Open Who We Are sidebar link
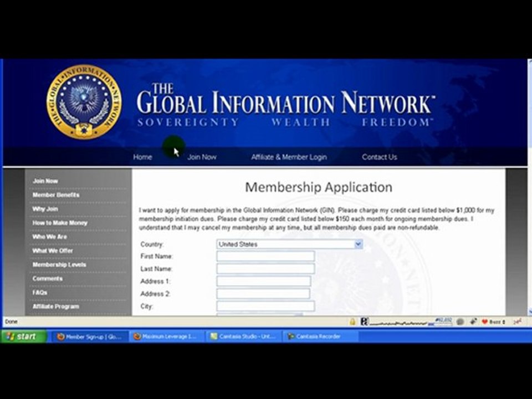532x399 pixels. point(49,237)
